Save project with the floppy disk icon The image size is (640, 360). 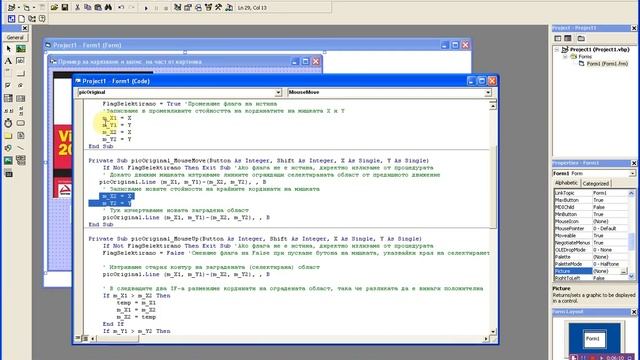65,7
